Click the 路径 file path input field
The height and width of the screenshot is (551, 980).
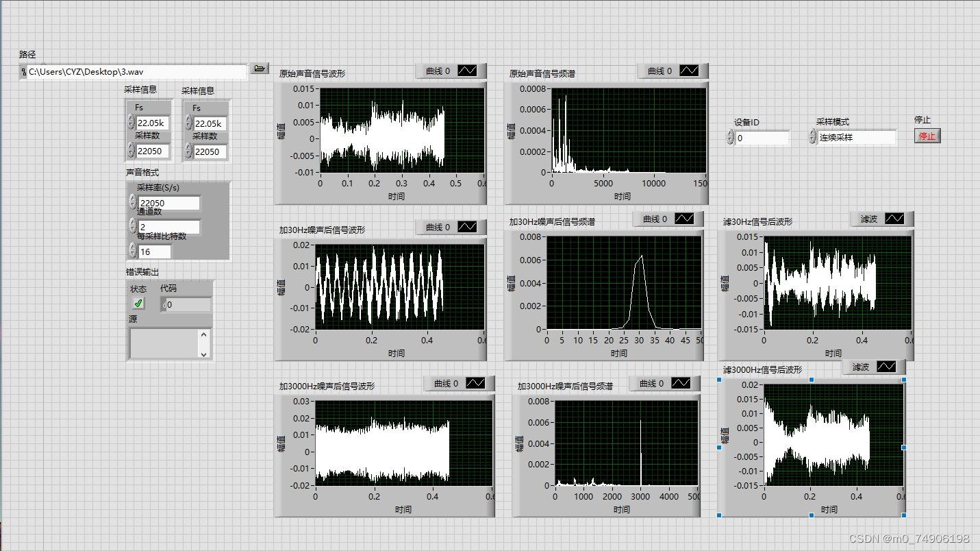(x=136, y=71)
